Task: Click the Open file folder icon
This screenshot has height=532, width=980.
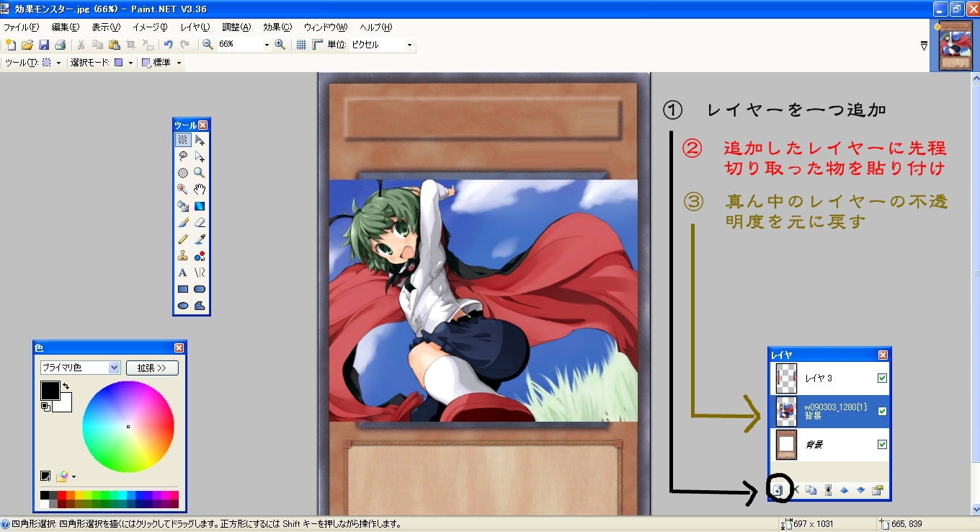Action: tap(27, 45)
